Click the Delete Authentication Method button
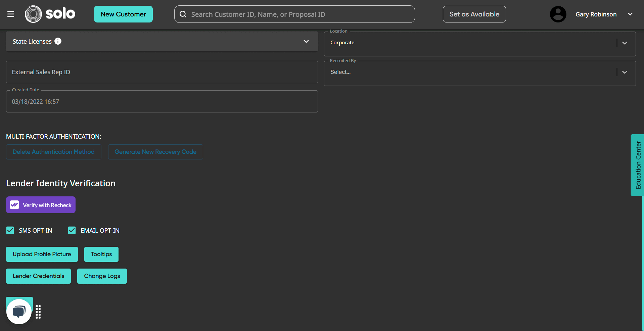 click(x=53, y=152)
